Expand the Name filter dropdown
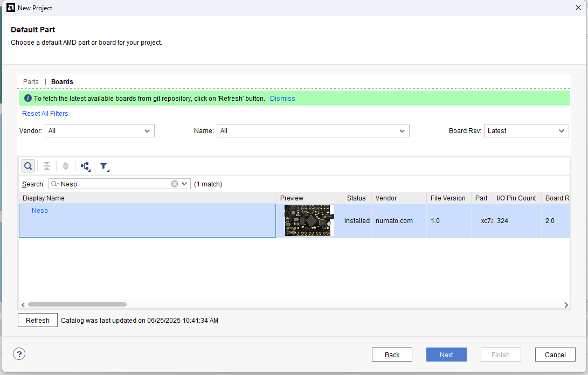Image resolution: width=588 pixels, height=375 pixels. (x=313, y=131)
